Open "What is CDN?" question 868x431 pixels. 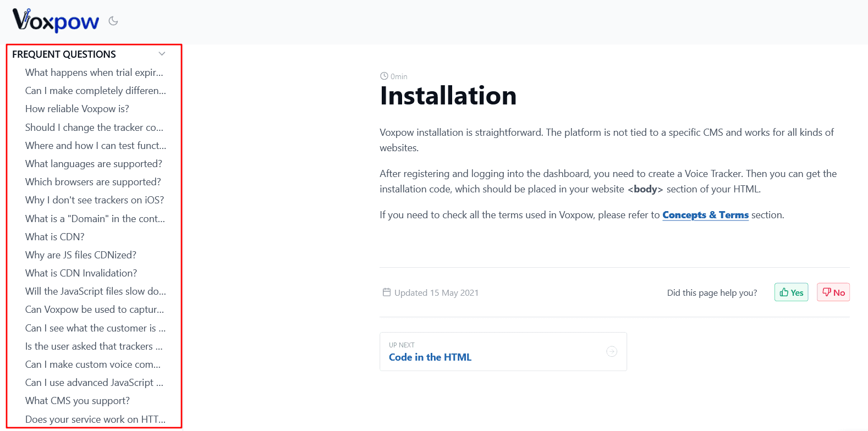[x=55, y=237]
